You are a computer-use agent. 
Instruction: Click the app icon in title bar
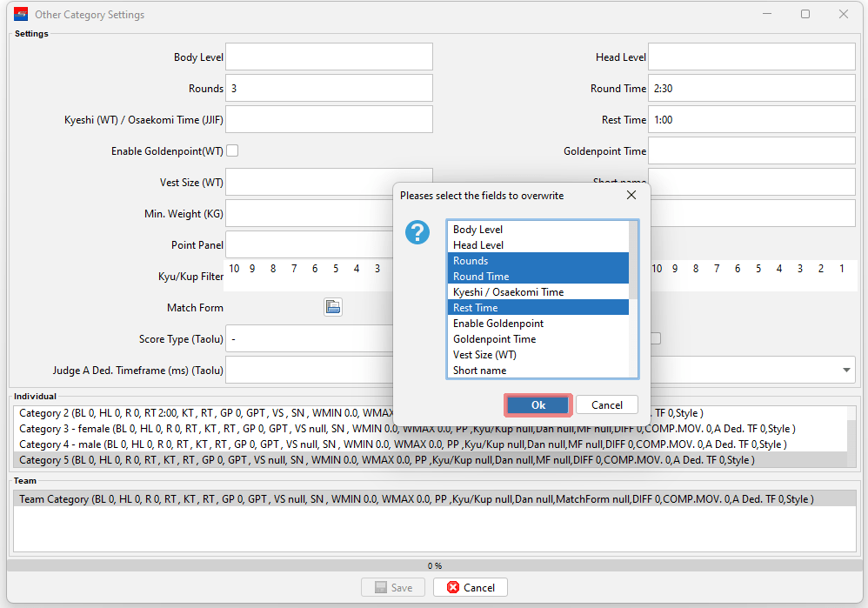click(21, 15)
